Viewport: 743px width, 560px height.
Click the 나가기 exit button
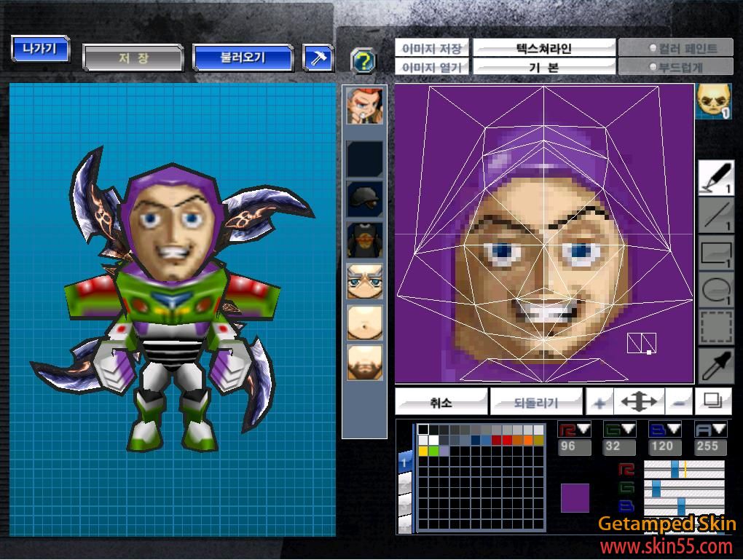click(40, 49)
